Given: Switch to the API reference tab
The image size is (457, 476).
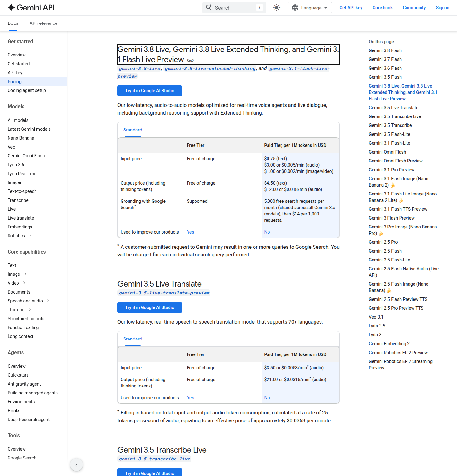Looking at the screenshot, I should point(43,23).
